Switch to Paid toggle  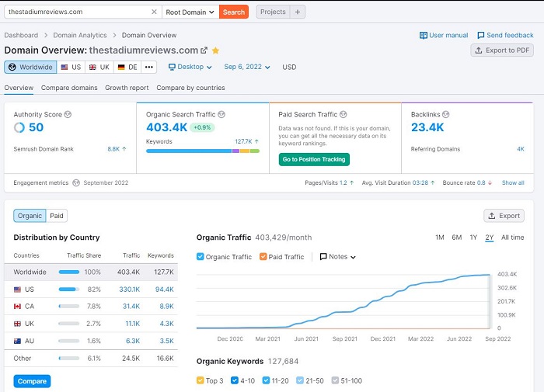click(x=57, y=216)
